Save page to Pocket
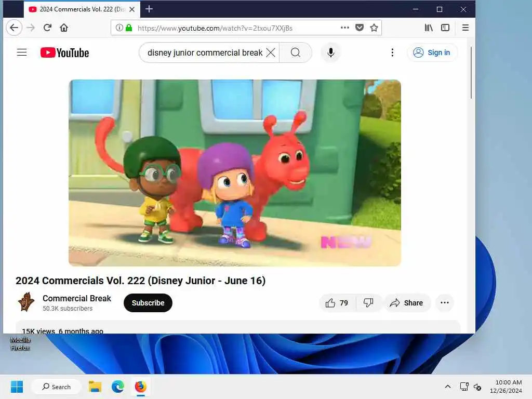Screen dimensions: 532x399 [360, 28]
